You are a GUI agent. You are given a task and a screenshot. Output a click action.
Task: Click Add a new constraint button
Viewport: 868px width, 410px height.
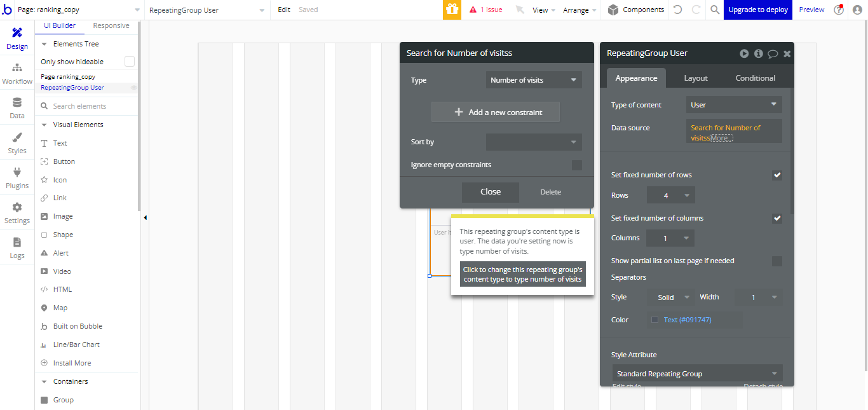[496, 112]
